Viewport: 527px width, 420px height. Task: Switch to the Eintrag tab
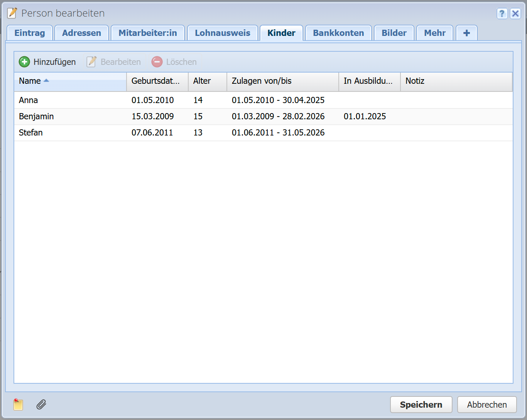coord(30,33)
